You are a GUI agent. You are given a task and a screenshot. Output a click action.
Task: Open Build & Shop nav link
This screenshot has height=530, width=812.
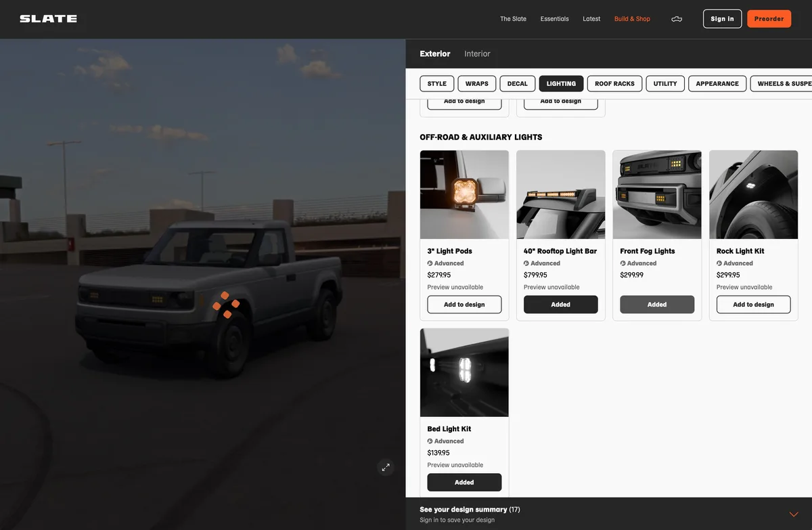[632, 19]
